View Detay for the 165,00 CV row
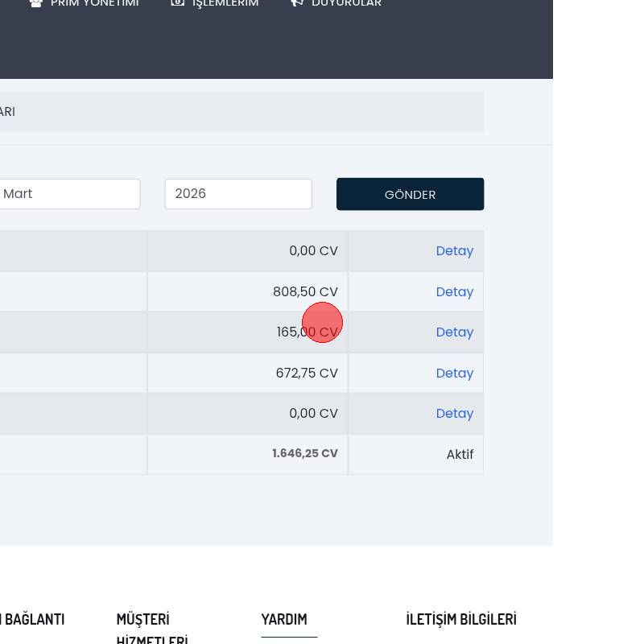This screenshot has width=644, height=644. 454,332
